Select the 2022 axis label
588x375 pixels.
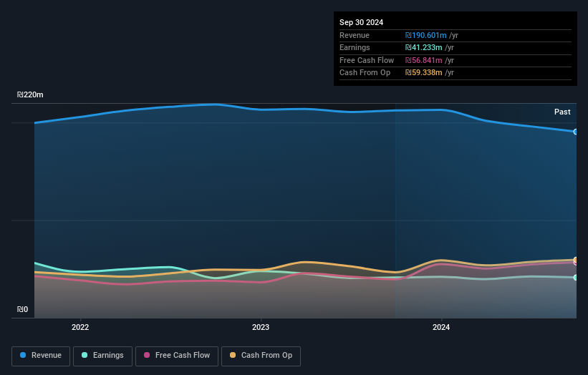click(80, 327)
